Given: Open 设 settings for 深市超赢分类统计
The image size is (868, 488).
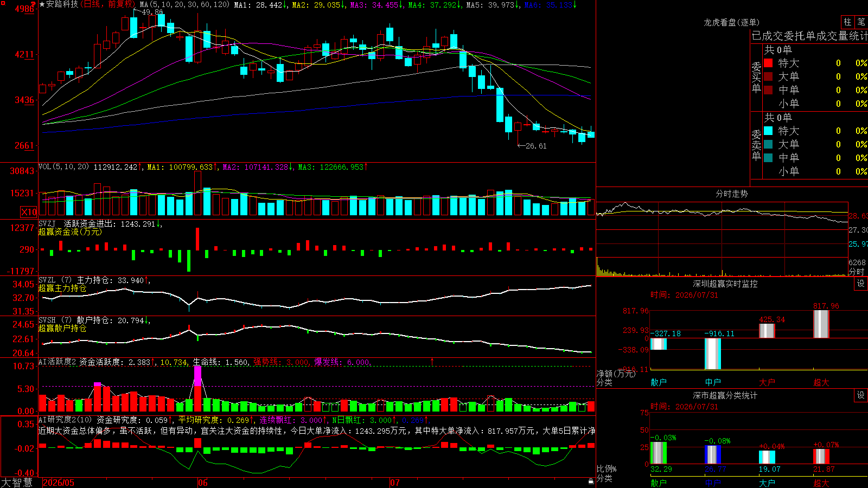Looking at the screenshot, I should pos(861,395).
